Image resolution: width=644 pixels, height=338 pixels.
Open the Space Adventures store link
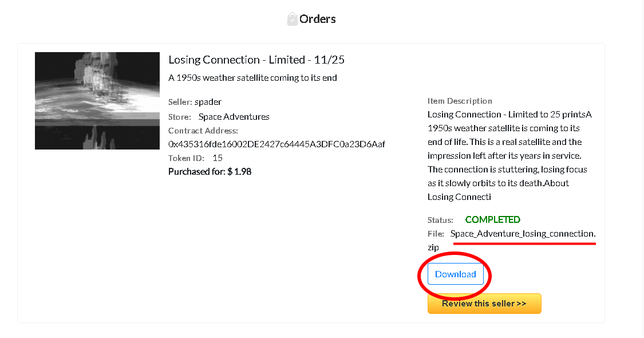pos(234,117)
